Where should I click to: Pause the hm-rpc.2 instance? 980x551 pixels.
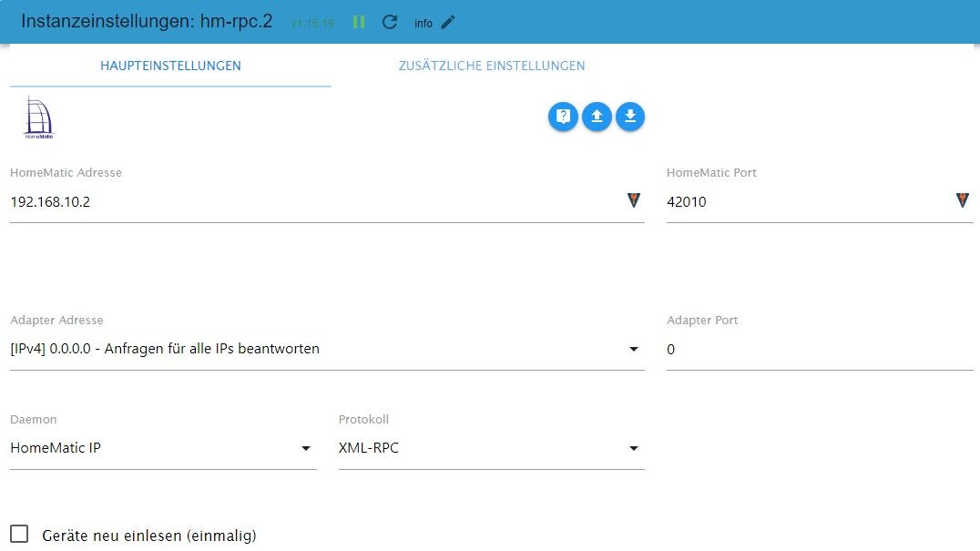point(359,23)
